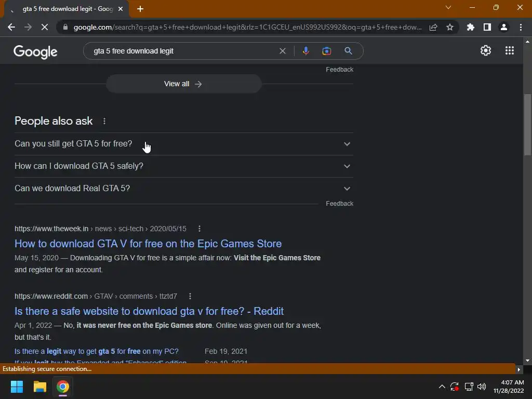This screenshot has width=532, height=399.
Task: Click the sync tray icon
Action: (x=455, y=387)
